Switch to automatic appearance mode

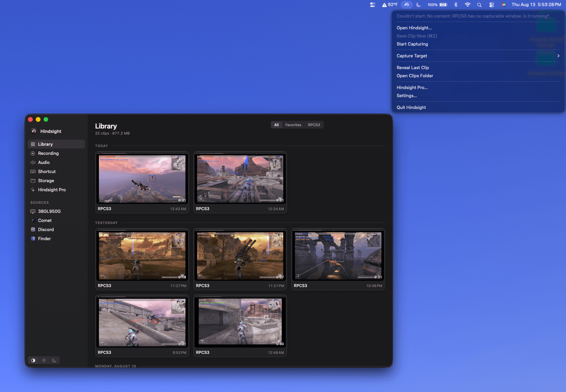click(33, 360)
